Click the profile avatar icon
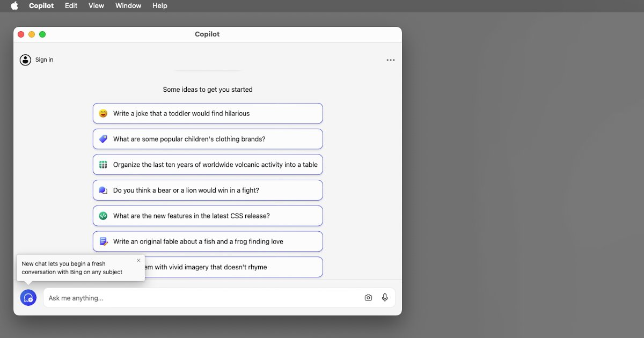Viewport: 644px width, 338px height. click(x=25, y=60)
